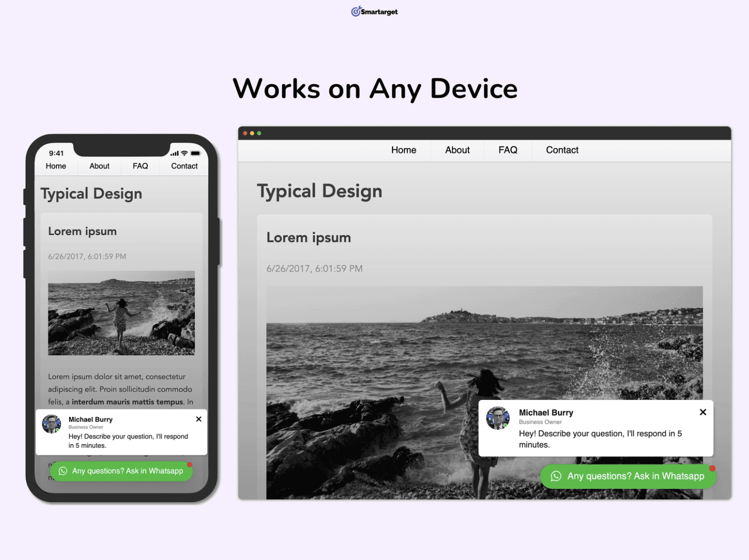Click the phone 'Typical Design' heading
Viewport: 749px width, 560px height.
[x=91, y=194]
